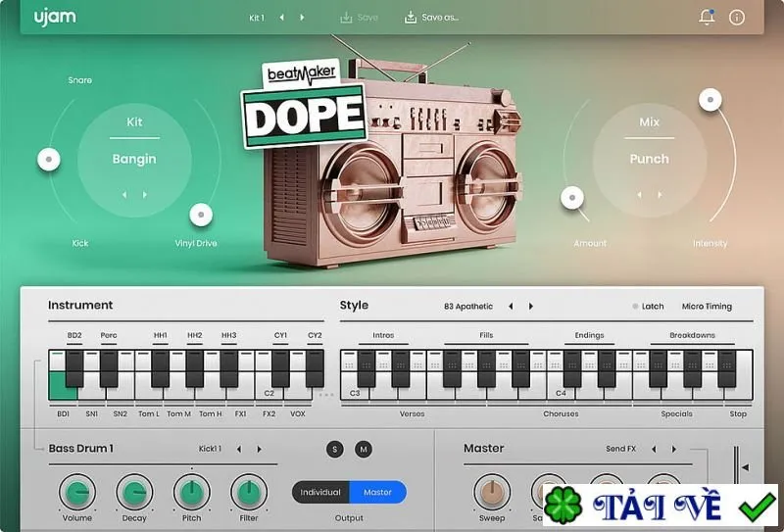Open the Kit 1 preset selector
784x532 pixels.
pyautogui.click(x=257, y=18)
